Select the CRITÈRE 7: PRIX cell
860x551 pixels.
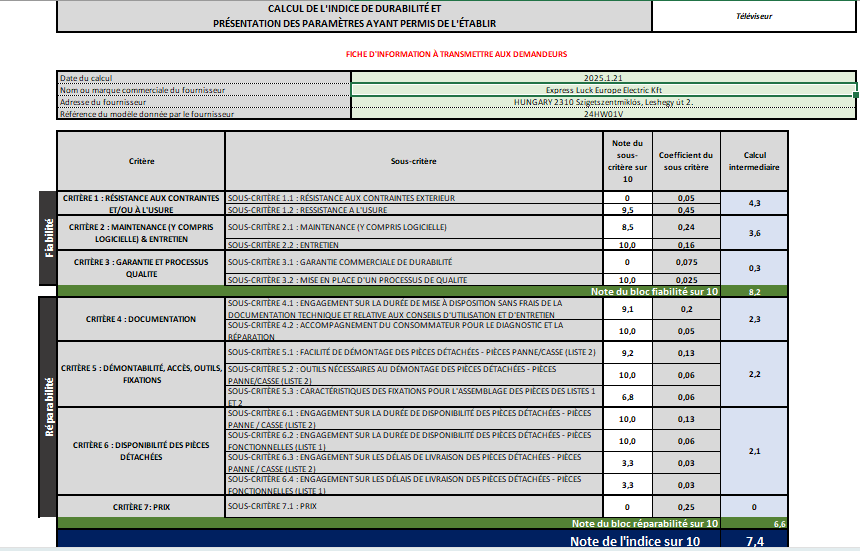pyautogui.click(x=142, y=507)
